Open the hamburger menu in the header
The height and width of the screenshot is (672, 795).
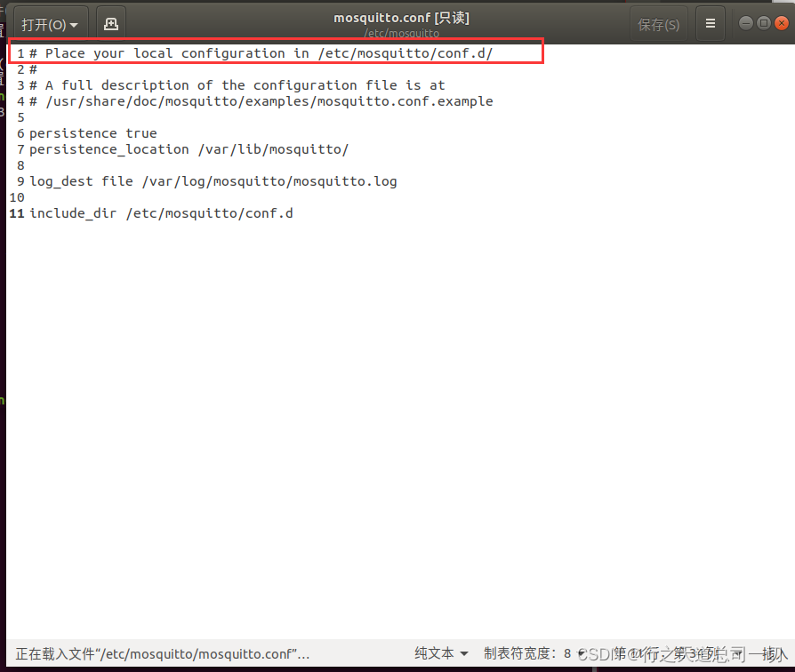(711, 24)
